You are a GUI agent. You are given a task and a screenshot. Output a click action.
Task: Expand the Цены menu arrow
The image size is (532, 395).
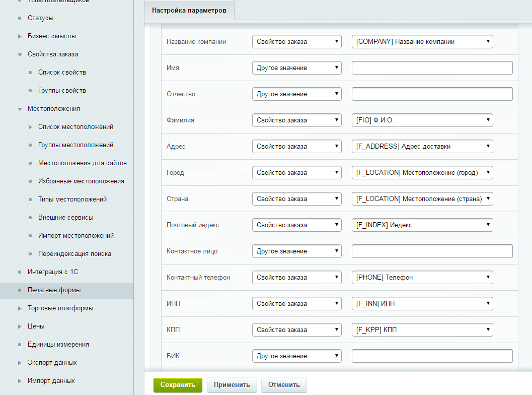20,326
